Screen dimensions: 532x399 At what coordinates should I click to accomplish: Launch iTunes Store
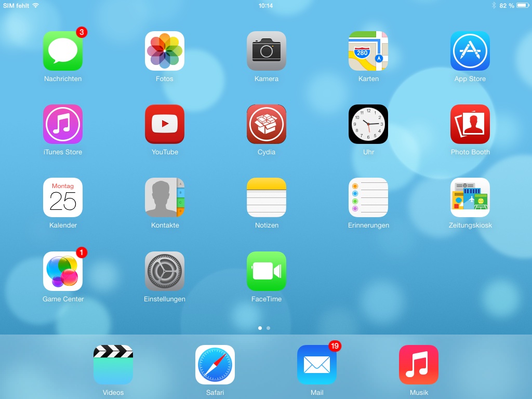click(63, 124)
